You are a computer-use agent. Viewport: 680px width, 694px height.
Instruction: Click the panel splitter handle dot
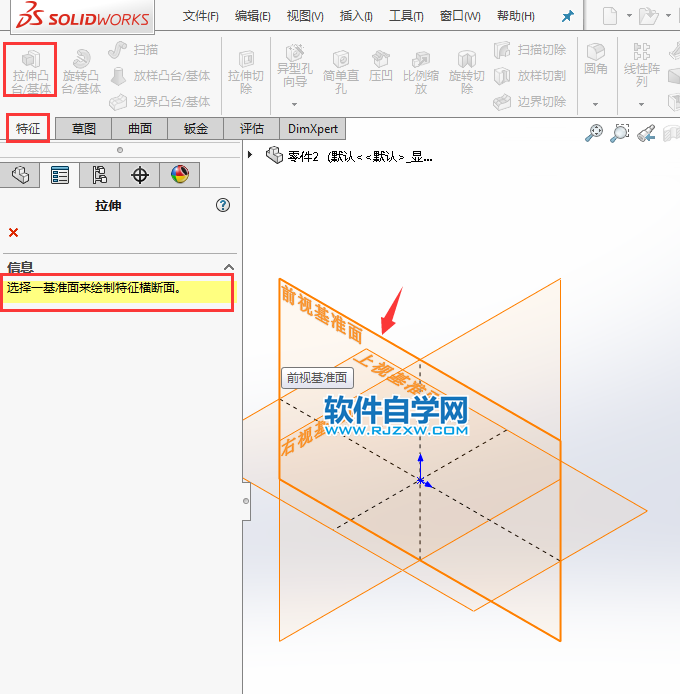pyautogui.click(x=246, y=501)
